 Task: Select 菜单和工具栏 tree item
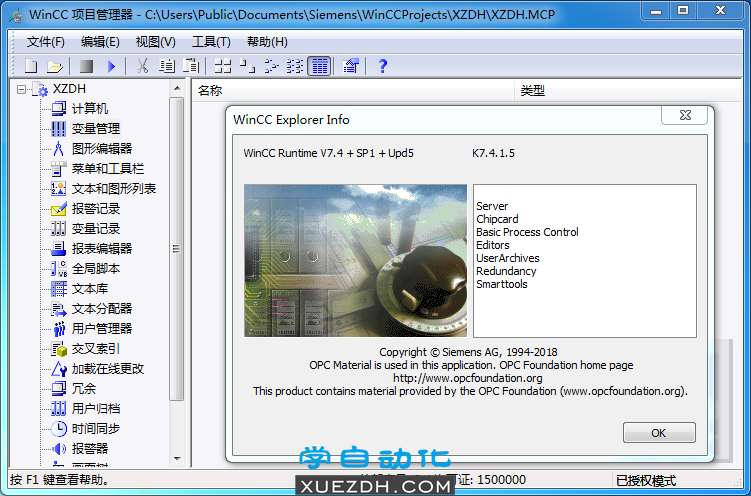click(x=108, y=169)
